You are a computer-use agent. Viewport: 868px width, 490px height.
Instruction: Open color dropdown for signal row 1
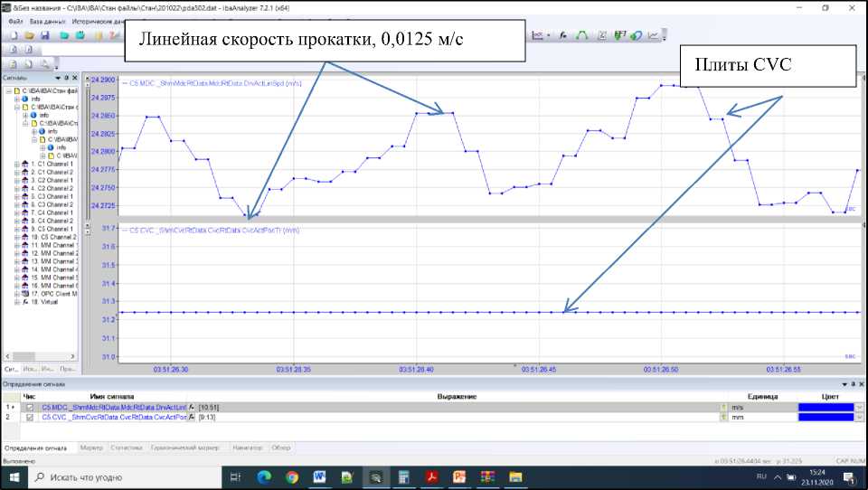859,408
